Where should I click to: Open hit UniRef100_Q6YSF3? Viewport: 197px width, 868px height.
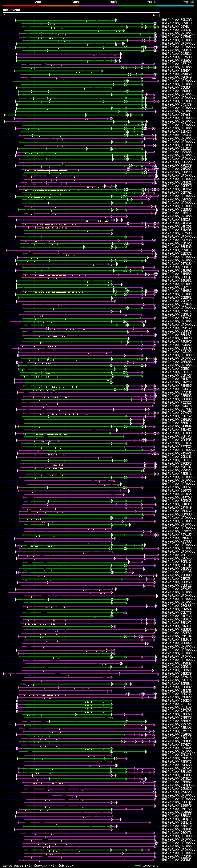pos(177,589)
